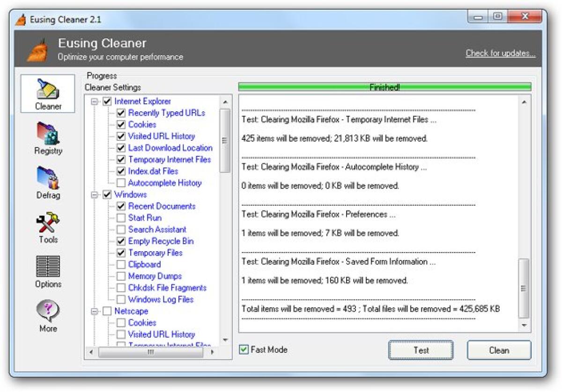Click the title bar application icon
Viewport: 562px width, 392px height.
[20, 16]
